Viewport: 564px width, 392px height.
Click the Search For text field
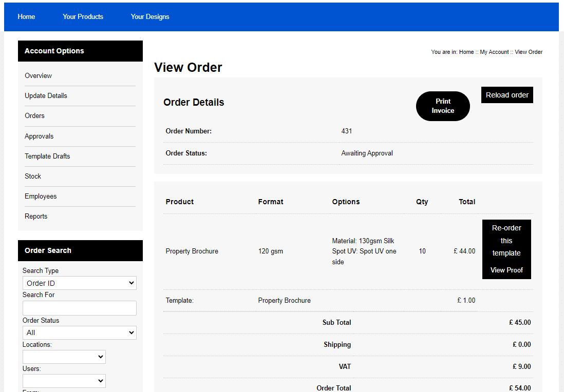coord(79,308)
